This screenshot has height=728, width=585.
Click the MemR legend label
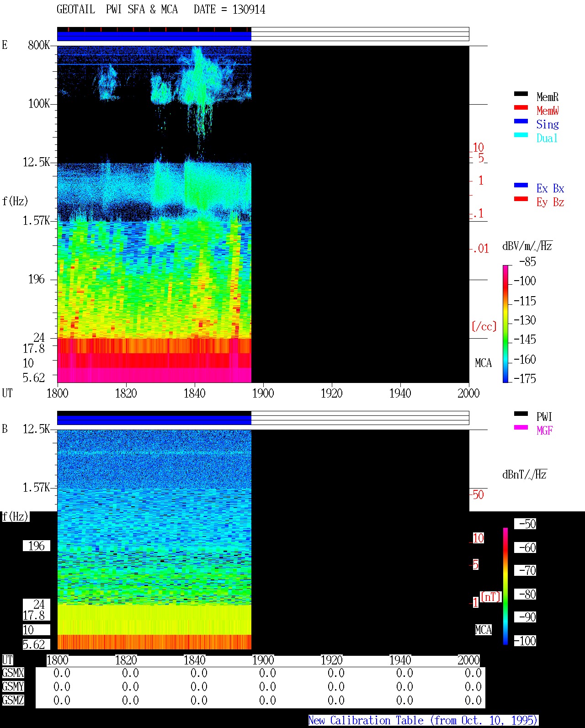click(x=548, y=97)
